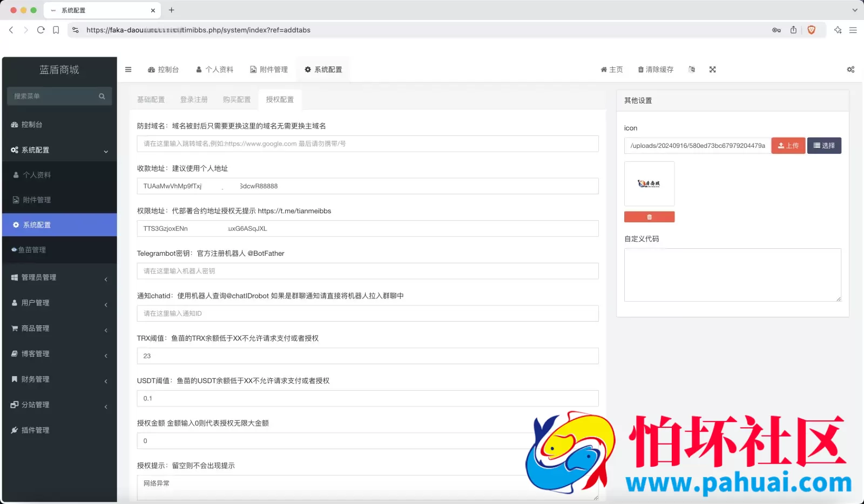Expand 财务管理 sidebar chevron
The height and width of the screenshot is (504, 864).
pyautogui.click(x=106, y=381)
